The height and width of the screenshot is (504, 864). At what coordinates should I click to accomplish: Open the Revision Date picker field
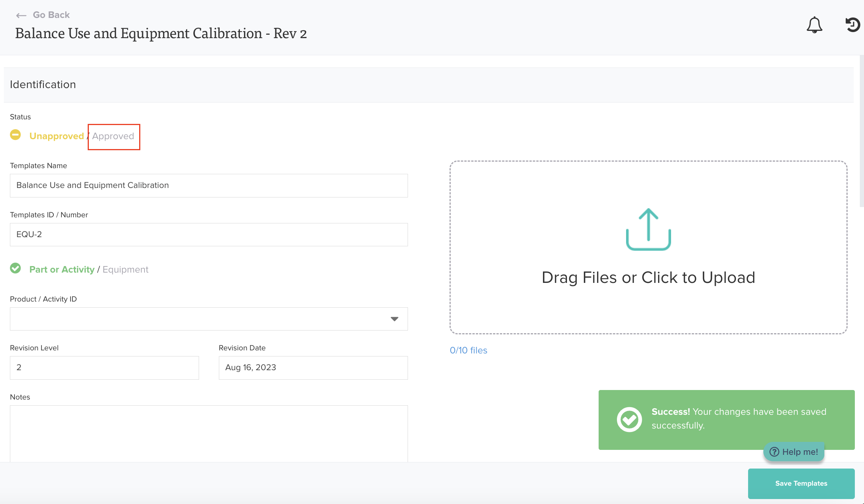tap(313, 368)
